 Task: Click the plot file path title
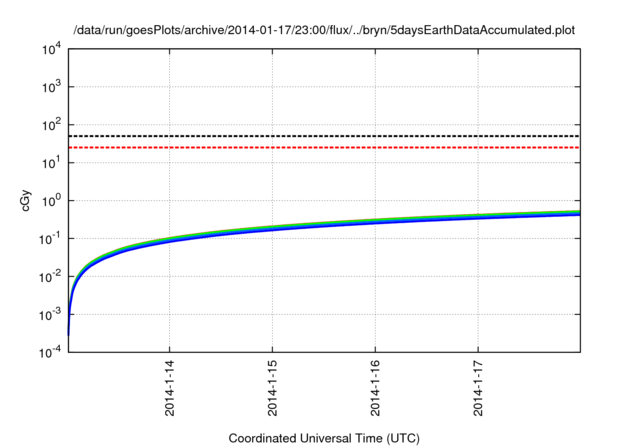pos(324,30)
